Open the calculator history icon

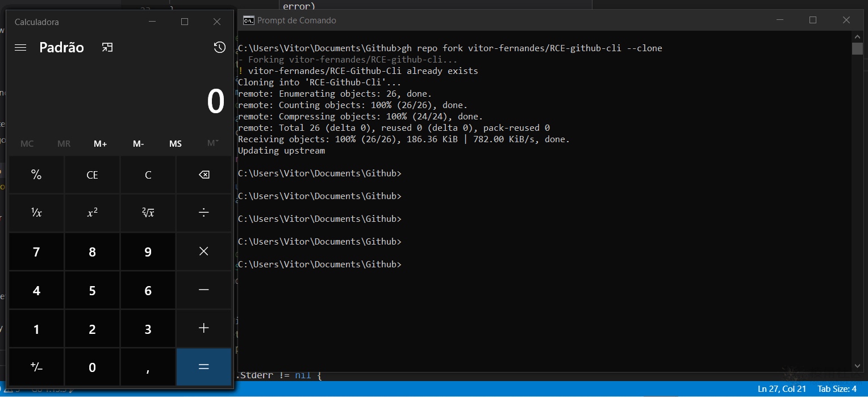click(219, 48)
